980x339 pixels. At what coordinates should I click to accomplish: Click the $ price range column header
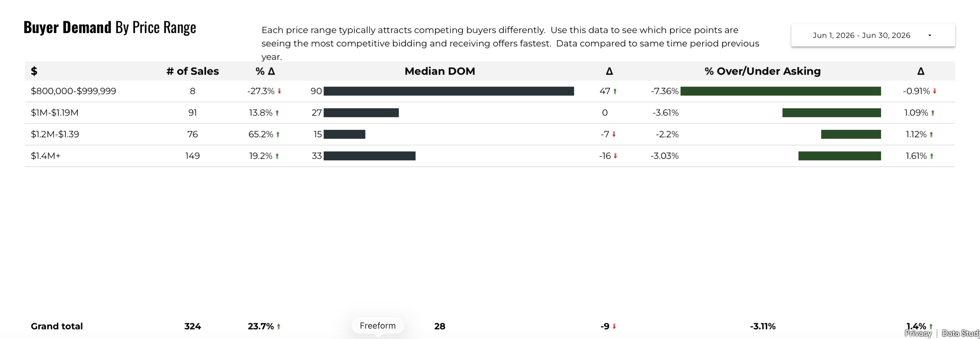pyautogui.click(x=34, y=71)
